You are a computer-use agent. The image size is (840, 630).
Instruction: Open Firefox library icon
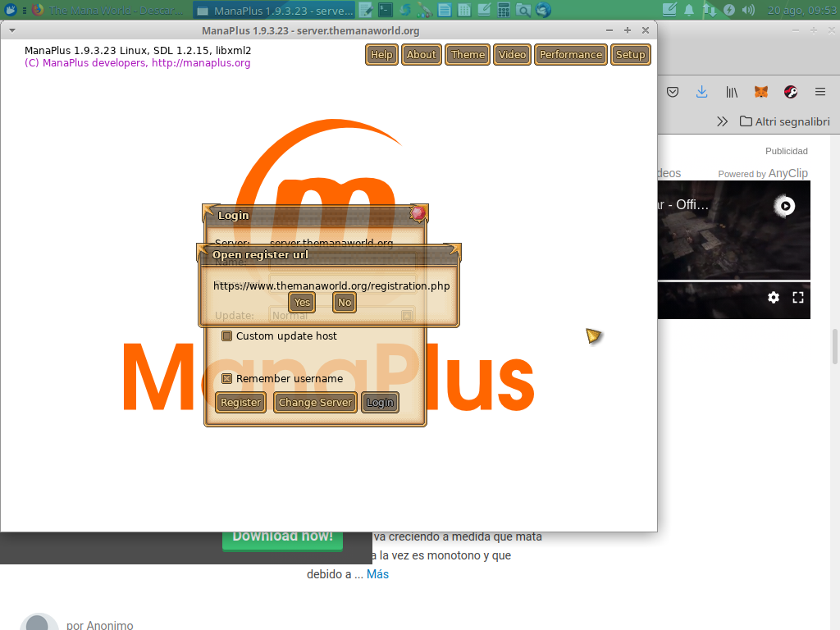732,92
